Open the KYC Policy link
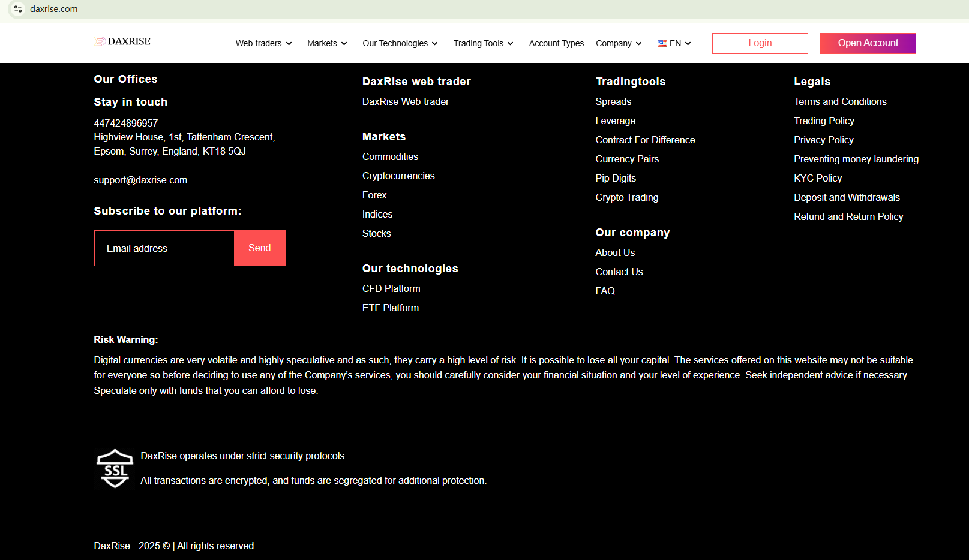This screenshot has width=969, height=560. click(818, 179)
